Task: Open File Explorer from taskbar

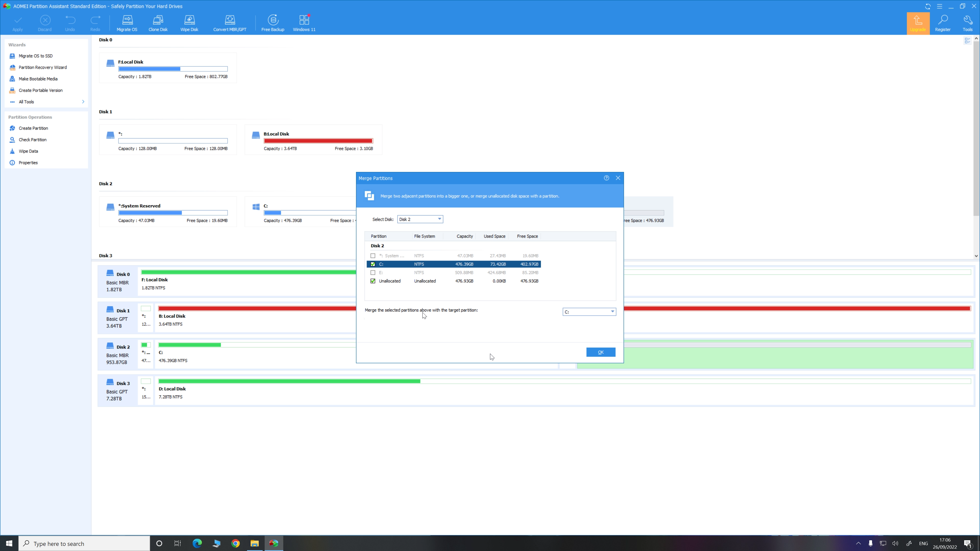Action: 254,543
